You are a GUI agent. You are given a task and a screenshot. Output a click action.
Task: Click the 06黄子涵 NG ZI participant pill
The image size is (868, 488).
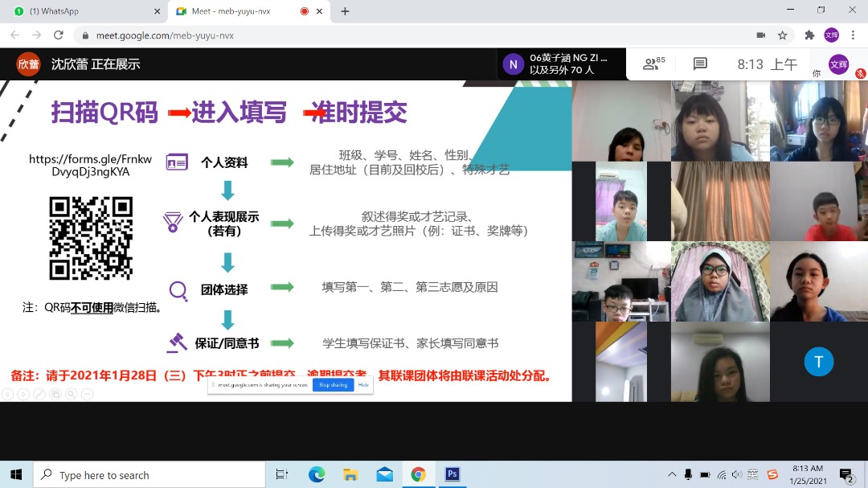click(561, 64)
